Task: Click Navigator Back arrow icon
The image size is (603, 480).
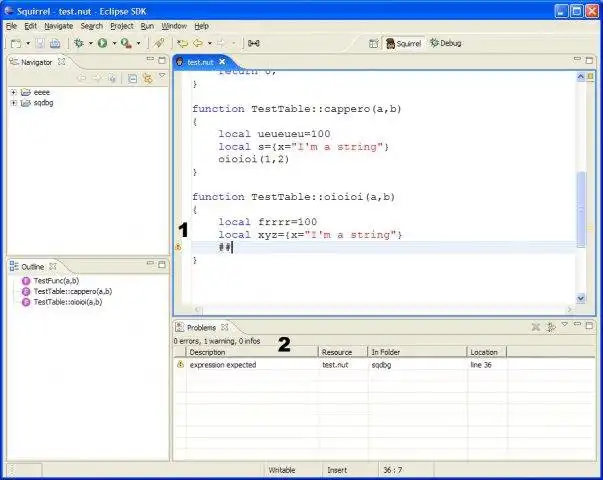Action: (82, 78)
